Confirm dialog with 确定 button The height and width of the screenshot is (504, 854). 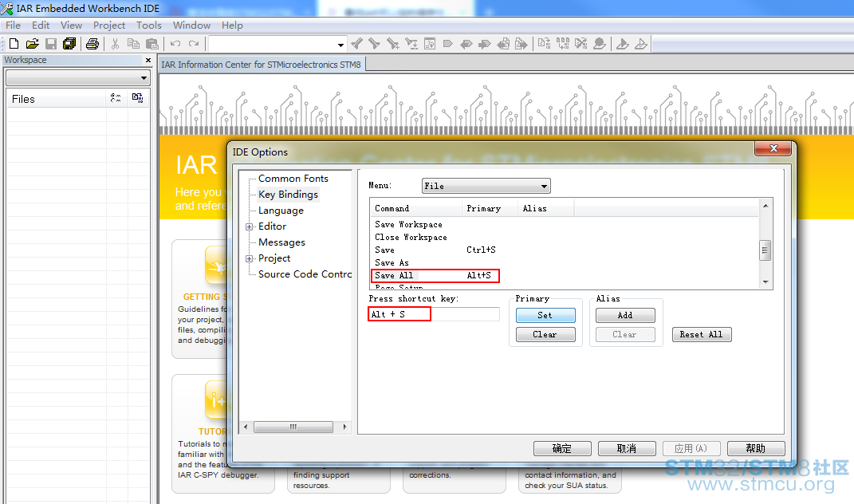[562, 448]
